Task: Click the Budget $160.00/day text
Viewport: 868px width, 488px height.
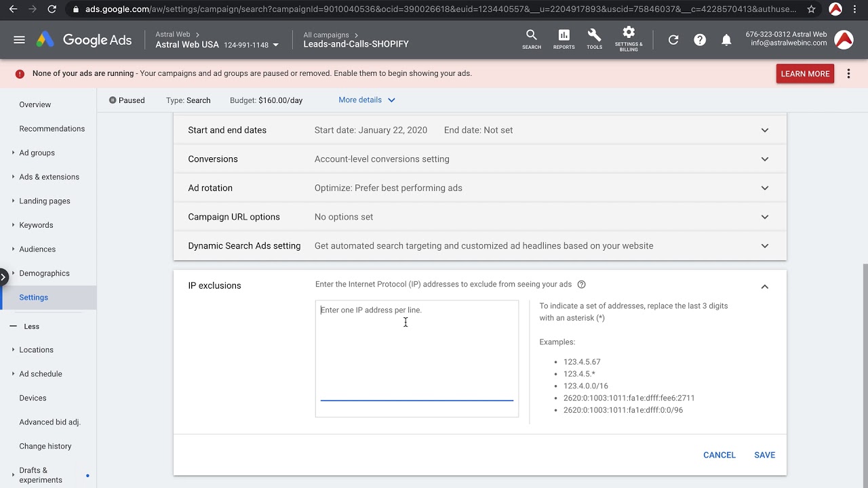Action: [266, 100]
